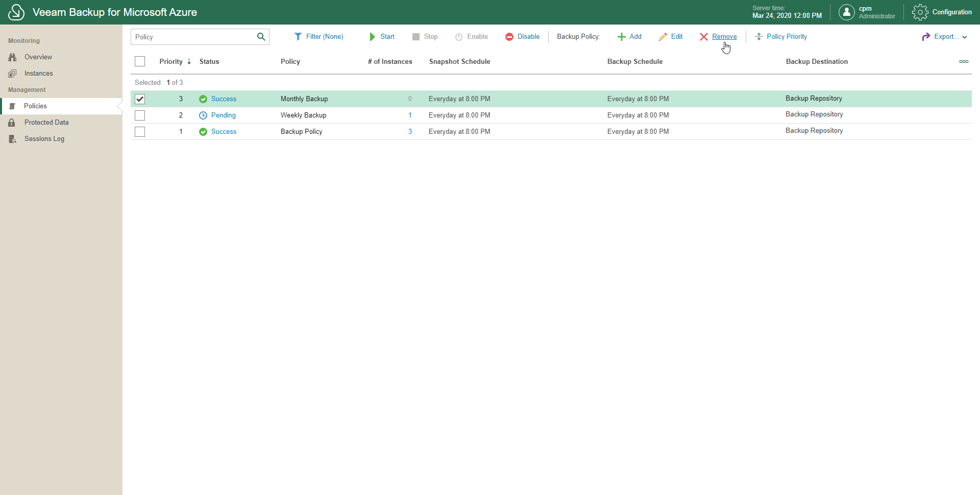Click the Policy Priority button label
This screenshot has width=980, height=495.
tap(787, 37)
